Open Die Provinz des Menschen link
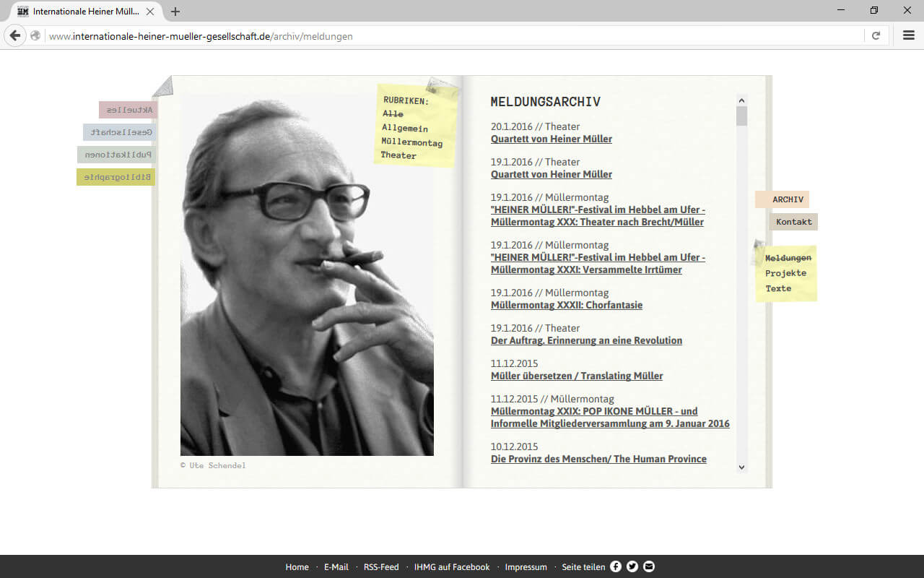Screen dimensions: 924x578 pos(598,459)
